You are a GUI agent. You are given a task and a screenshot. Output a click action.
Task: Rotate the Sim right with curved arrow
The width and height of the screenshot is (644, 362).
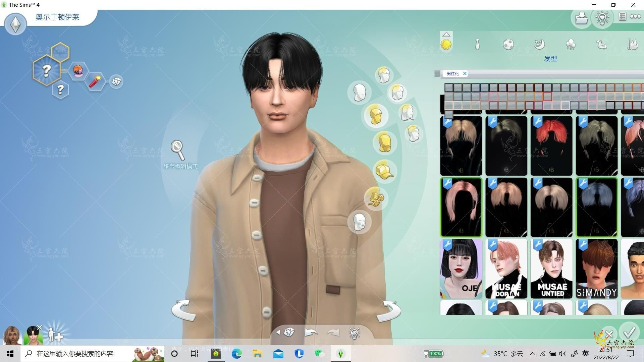coord(388,311)
